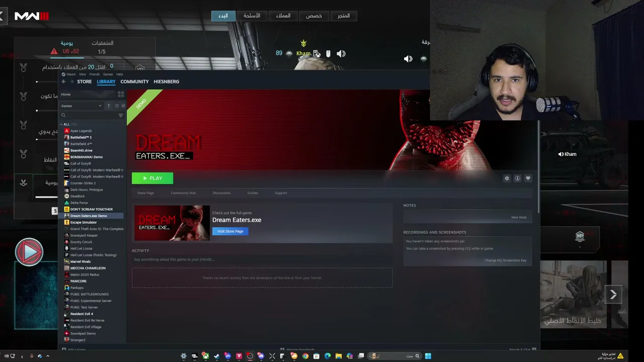Open the Steam menu
The image size is (644, 362).
click(x=71, y=74)
